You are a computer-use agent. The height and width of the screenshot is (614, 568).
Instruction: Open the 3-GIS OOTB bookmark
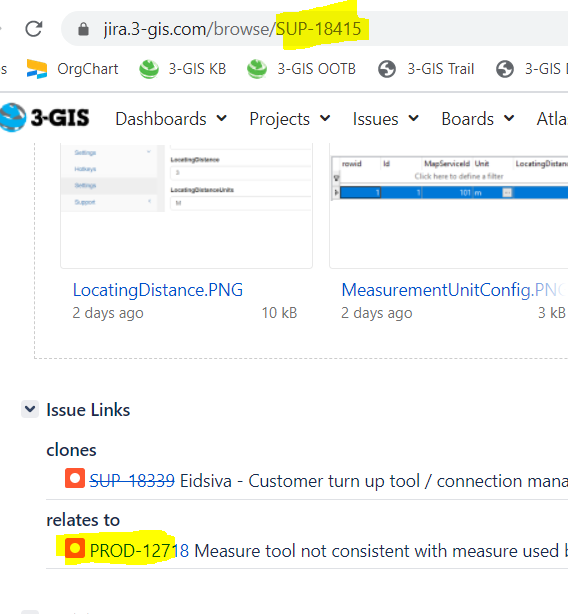(x=301, y=69)
